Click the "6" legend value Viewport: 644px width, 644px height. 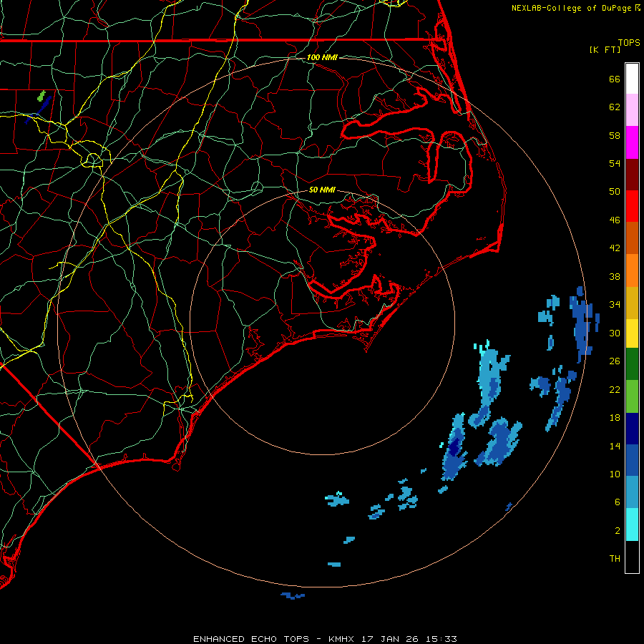point(618,502)
